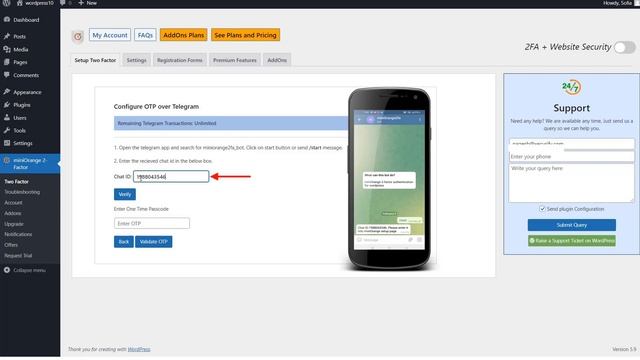Open the FAQs button
The height and width of the screenshot is (360, 640).
pos(145,35)
